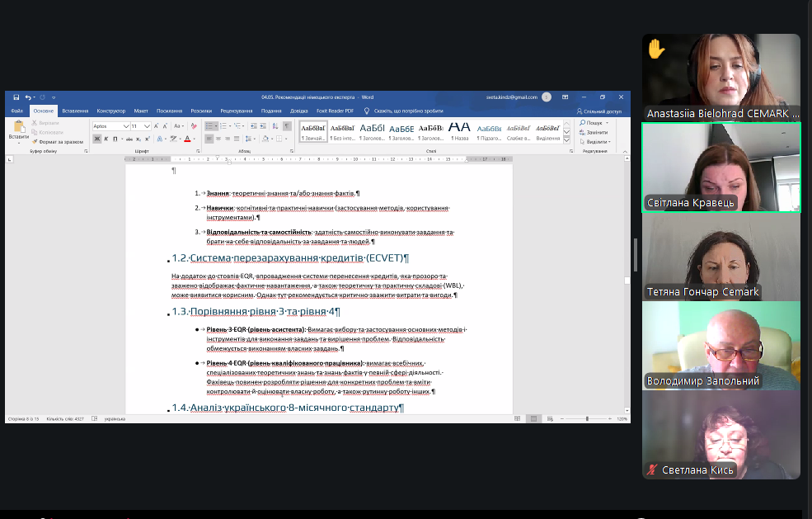Click the Пошук search button
Screen dimensions: 812x519
594,123
